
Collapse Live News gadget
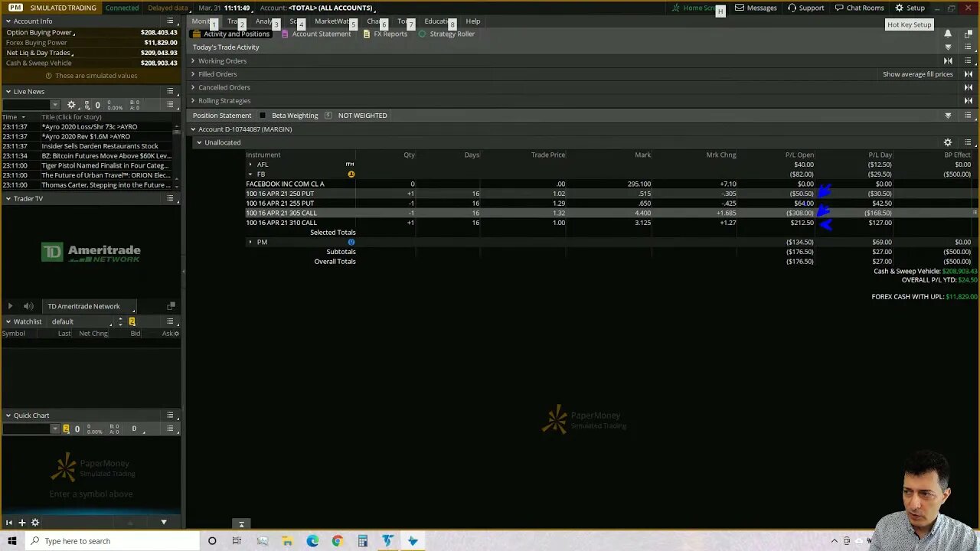pyautogui.click(x=8, y=91)
